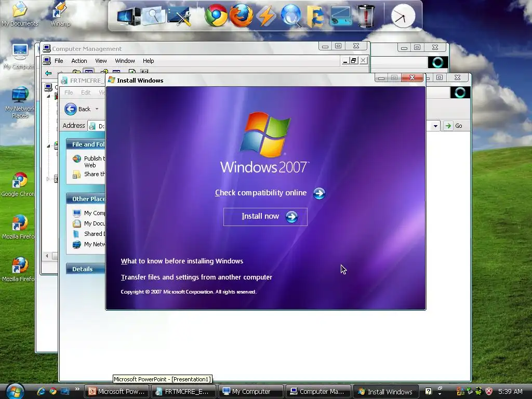
Task: Launch Internet Explorer from Quick Launch
Action: [41, 391]
